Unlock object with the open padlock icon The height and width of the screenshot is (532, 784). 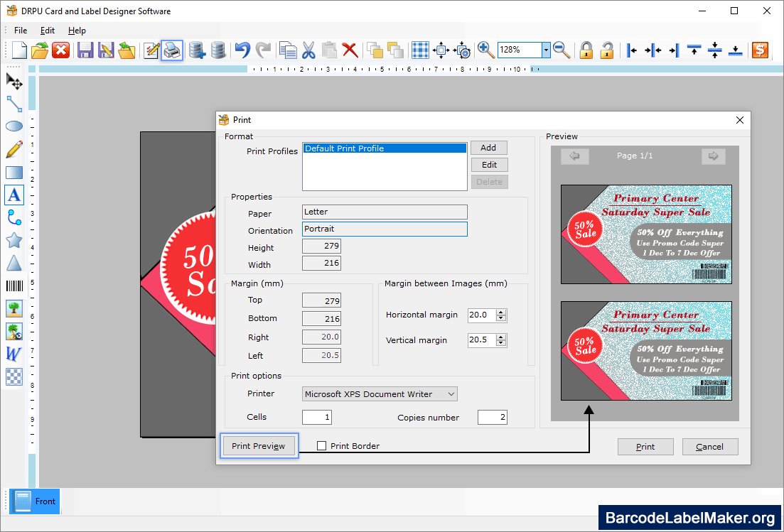[x=607, y=50]
